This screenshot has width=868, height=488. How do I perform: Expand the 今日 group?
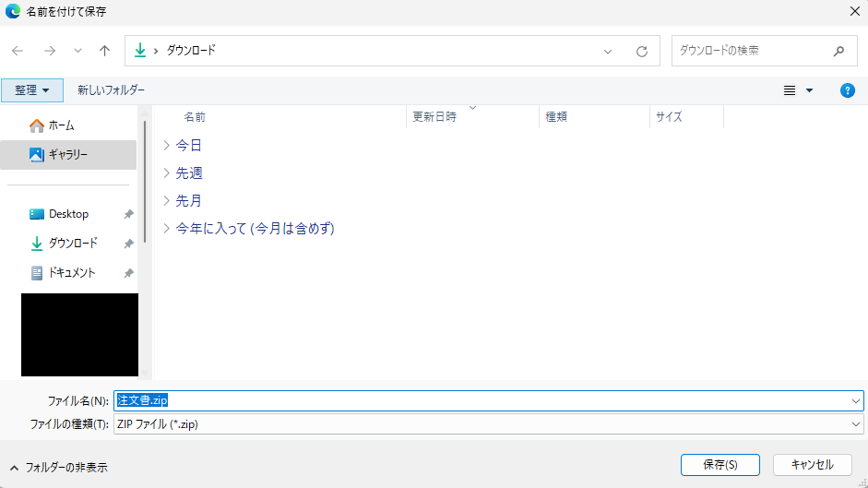pyautogui.click(x=166, y=145)
